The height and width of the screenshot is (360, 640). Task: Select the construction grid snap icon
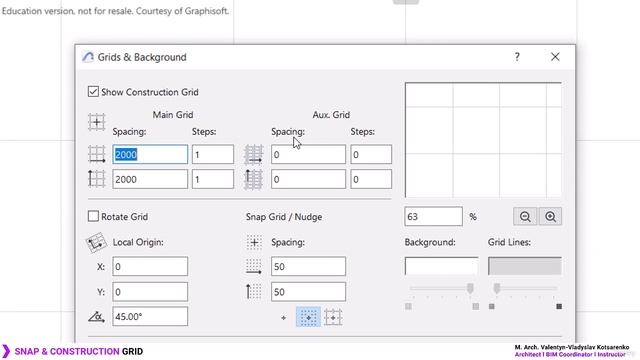click(x=333, y=317)
